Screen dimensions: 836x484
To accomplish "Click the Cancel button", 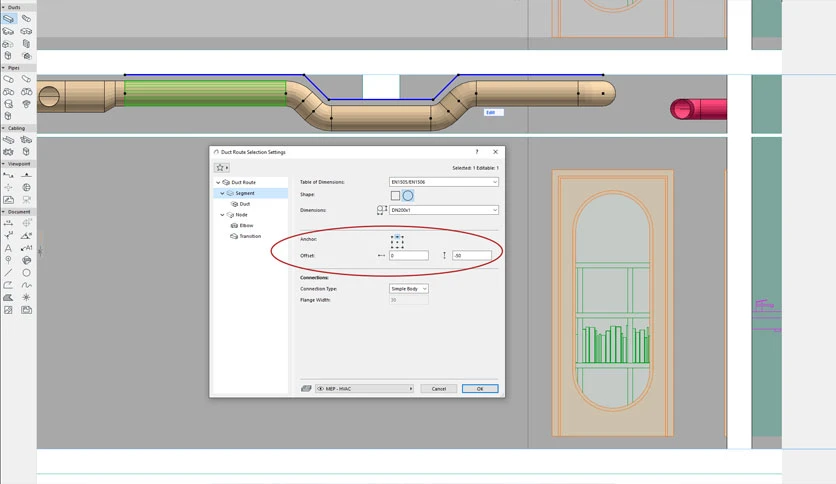I will pyautogui.click(x=438, y=389).
